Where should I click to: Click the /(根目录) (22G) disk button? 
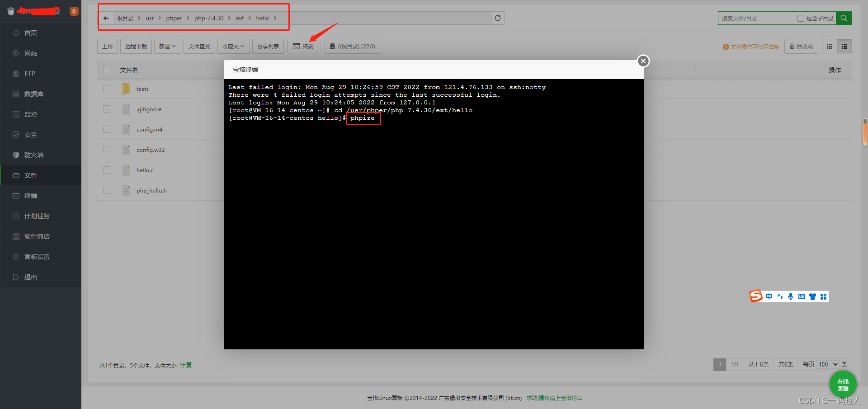tap(352, 46)
